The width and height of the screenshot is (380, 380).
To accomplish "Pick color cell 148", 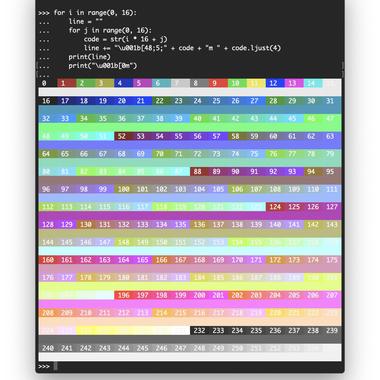I will 124,242.
